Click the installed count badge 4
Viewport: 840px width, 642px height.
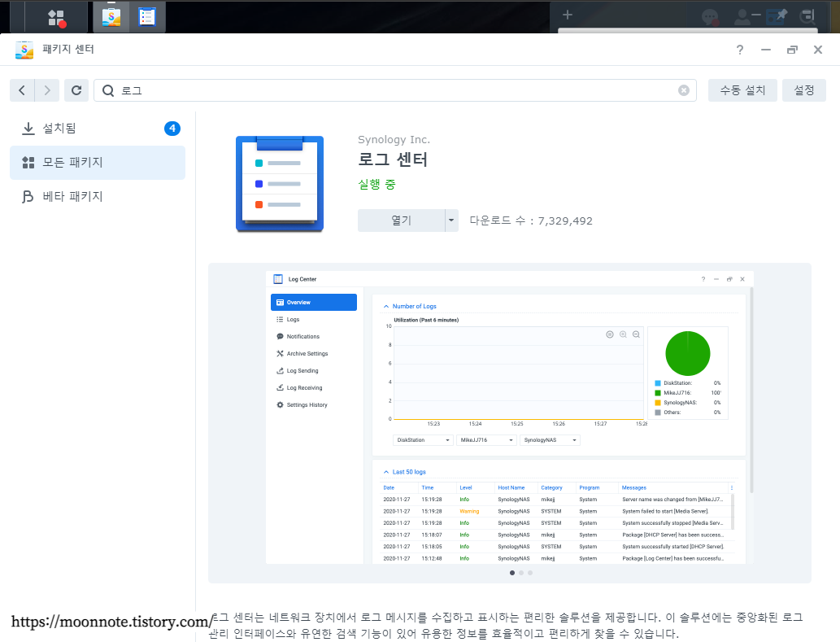pyautogui.click(x=172, y=129)
